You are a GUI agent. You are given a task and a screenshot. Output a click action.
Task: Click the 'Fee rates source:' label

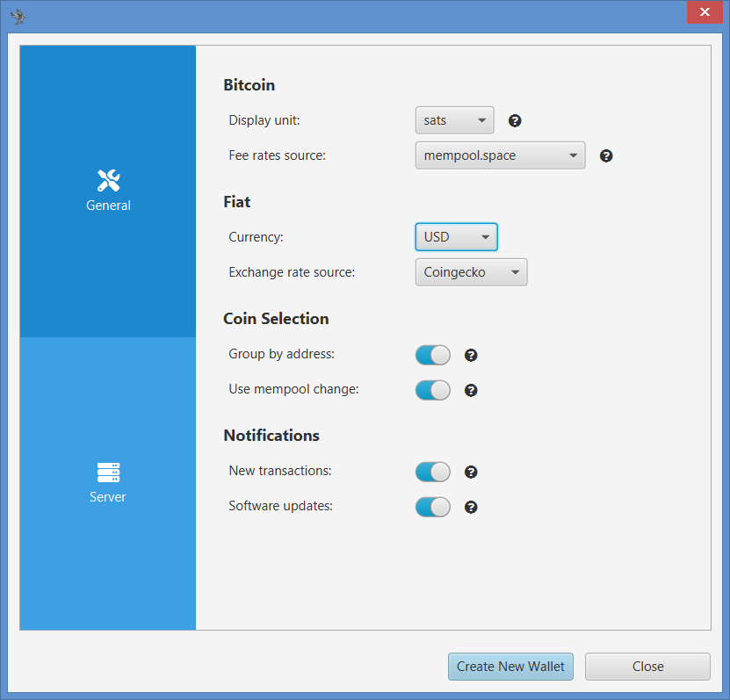[277, 155]
